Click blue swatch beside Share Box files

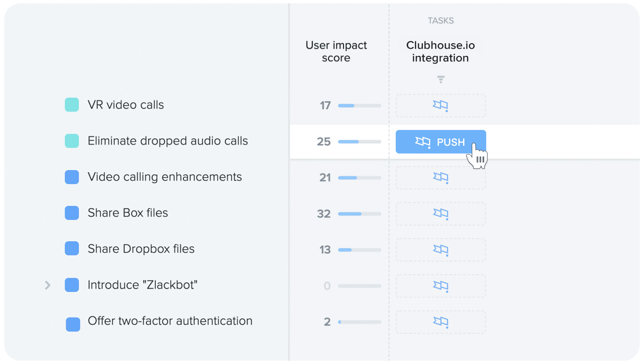coord(72,213)
